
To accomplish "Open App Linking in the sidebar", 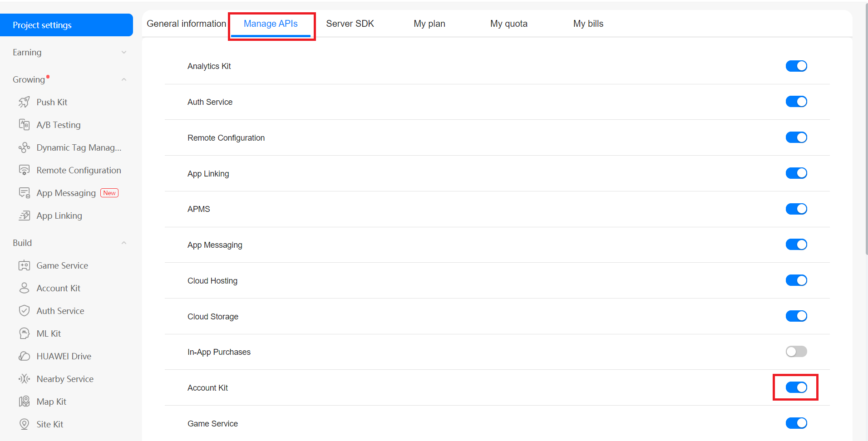I will point(59,216).
